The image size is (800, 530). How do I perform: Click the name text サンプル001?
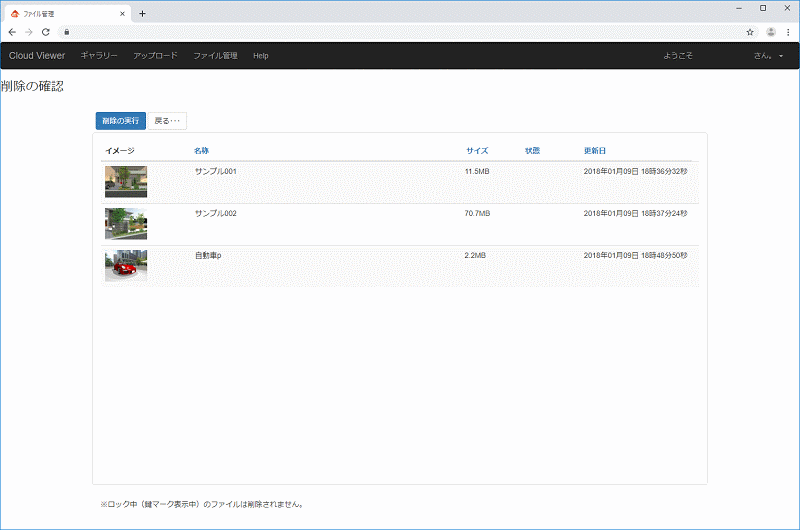click(216, 171)
